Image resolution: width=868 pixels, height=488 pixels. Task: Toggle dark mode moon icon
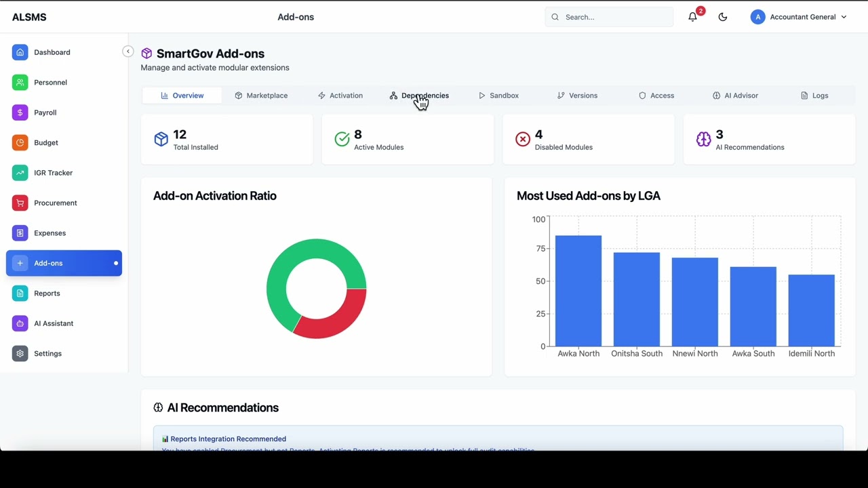coord(723,17)
